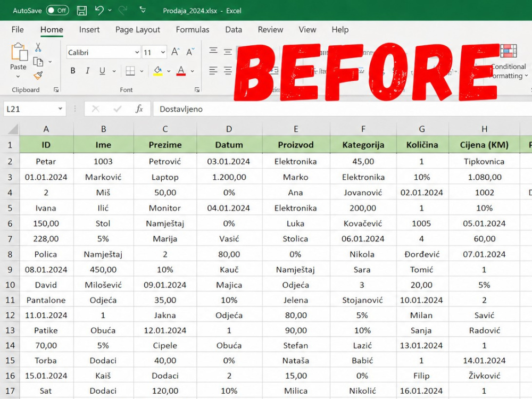Open the View tab
The image size is (532, 399).
pyautogui.click(x=307, y=29)
